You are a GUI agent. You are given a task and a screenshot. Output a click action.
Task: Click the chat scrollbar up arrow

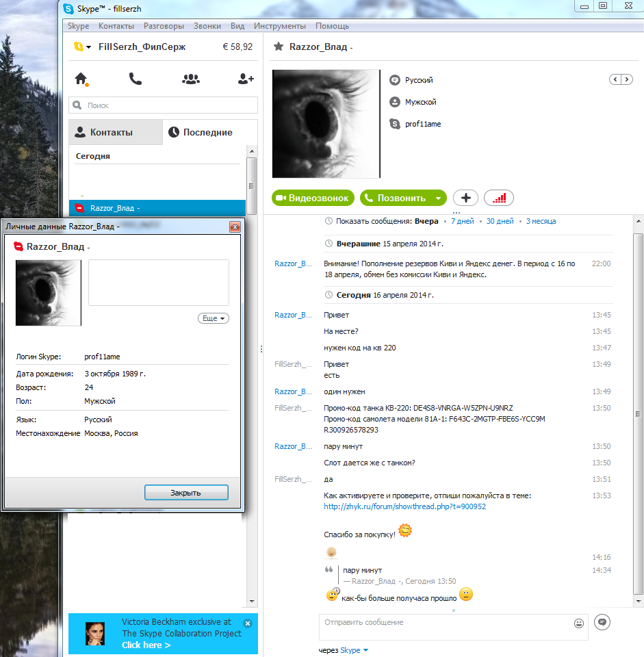coord(638,221)
